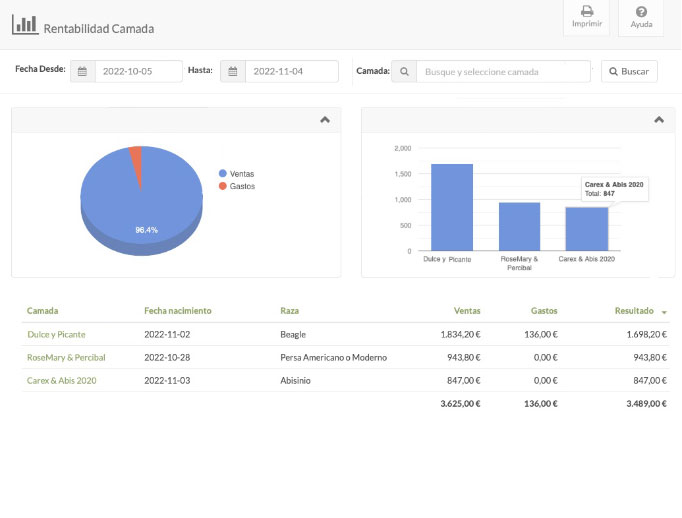Sort by Resultado column arrow
The width and height of the screenshot is (682, 518).
tap(665, 312)
